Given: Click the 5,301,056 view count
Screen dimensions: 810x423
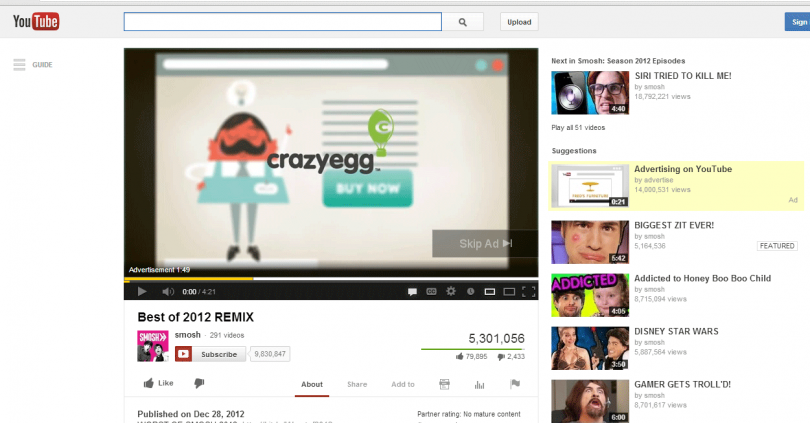Looking at the screenshot, I should tap(496, 338).
